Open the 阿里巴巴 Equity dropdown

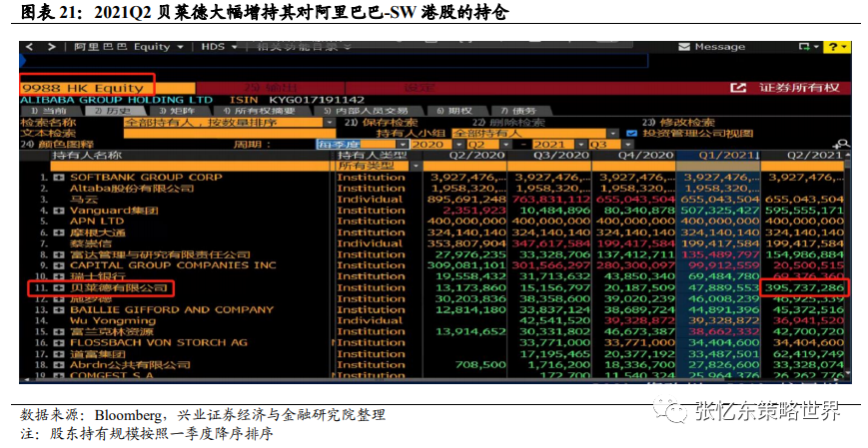click(x=180, y=47)
